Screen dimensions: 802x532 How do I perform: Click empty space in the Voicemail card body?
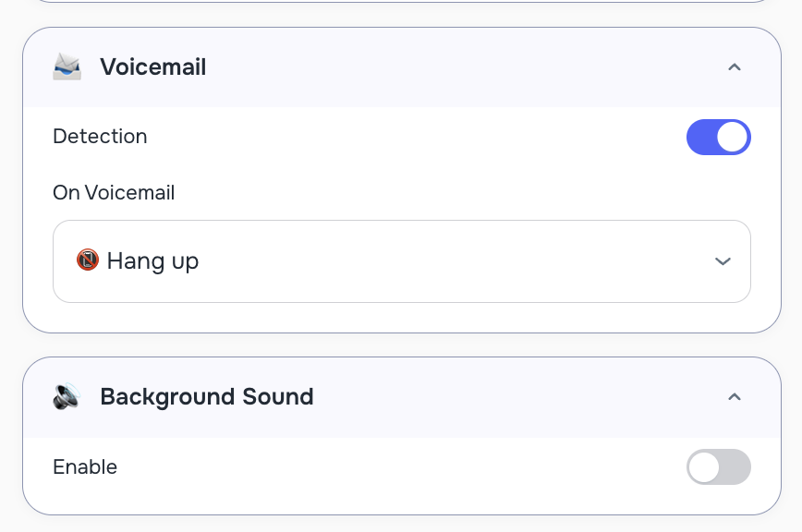pos(416,166)
